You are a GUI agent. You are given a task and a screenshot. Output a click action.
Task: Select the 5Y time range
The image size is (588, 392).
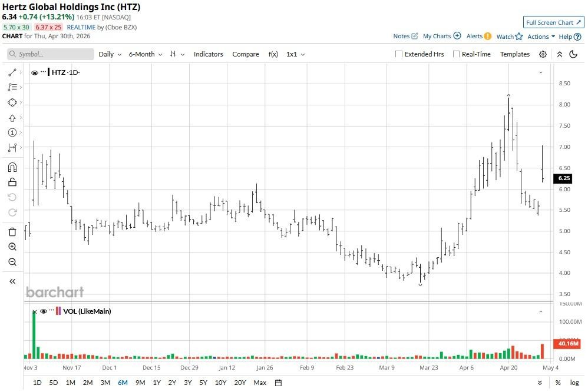pos(203,383)
